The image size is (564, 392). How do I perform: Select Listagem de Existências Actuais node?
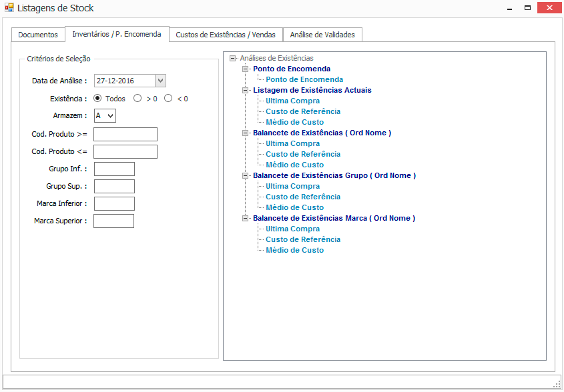pyautogui.click(x=312, y=90)
